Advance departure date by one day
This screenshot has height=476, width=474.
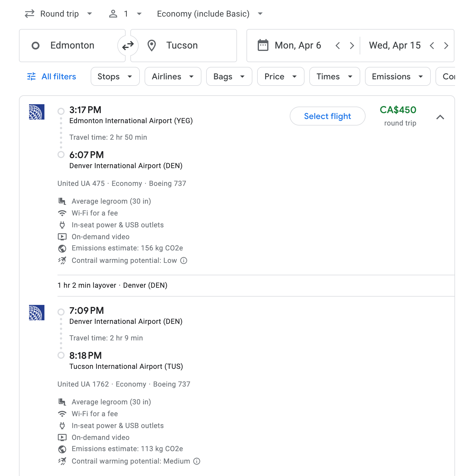click(352, 46)
